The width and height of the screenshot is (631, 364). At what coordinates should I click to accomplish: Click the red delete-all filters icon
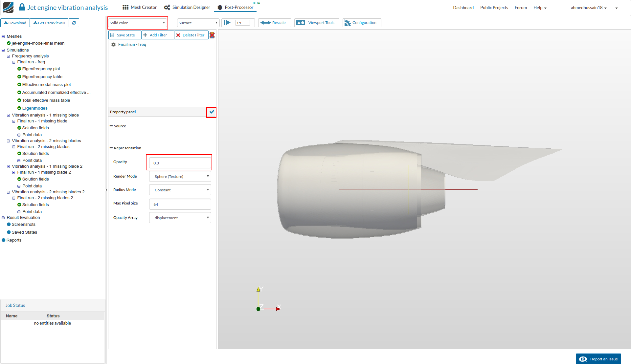click(x=212, y=35)
